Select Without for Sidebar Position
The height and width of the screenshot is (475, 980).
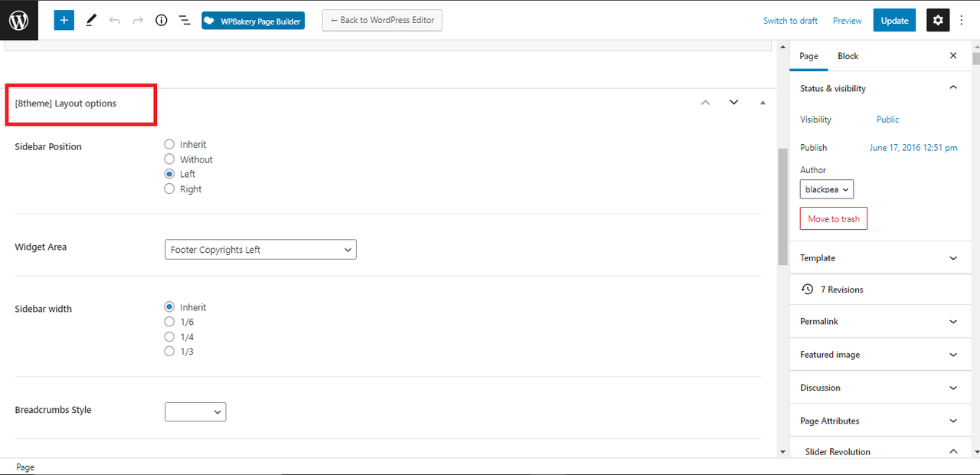coord(170,159)
